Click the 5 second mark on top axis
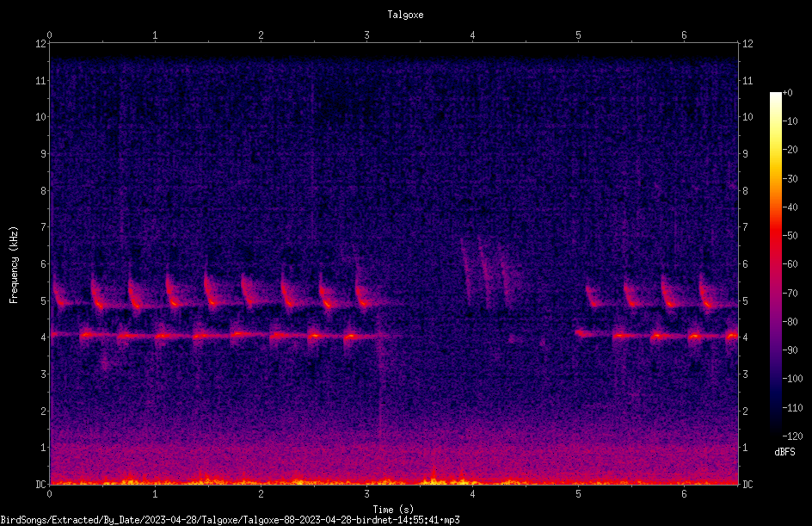 [x=578, y=35]
